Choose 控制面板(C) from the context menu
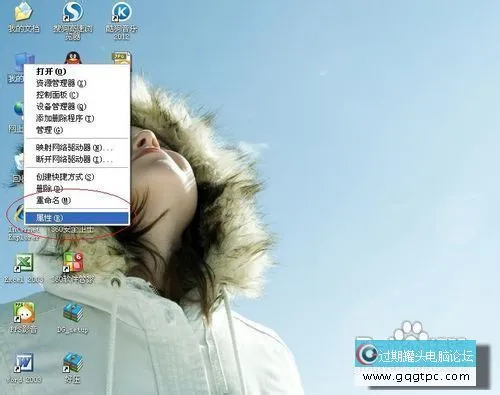500x395 pixels. click(x=77, y=95)
